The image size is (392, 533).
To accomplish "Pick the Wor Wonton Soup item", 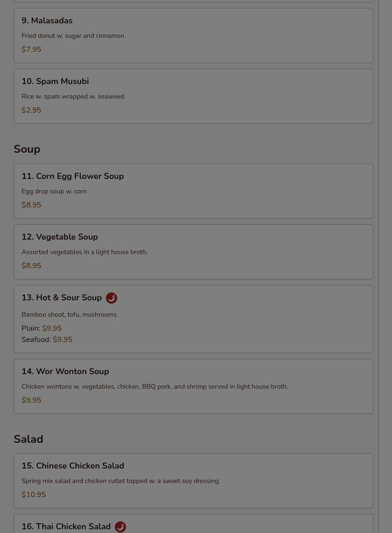I will point(193,386).
